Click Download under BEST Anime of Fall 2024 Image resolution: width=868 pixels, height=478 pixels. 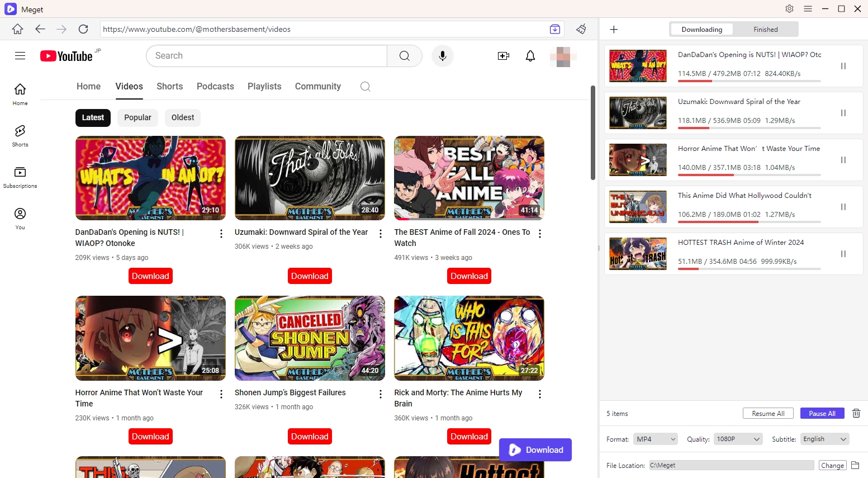point(469,276)
